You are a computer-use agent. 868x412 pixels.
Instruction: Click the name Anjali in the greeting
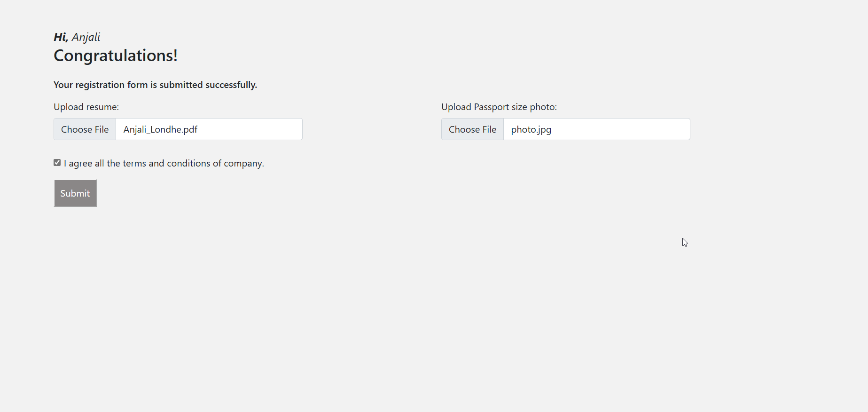[86, 37]
